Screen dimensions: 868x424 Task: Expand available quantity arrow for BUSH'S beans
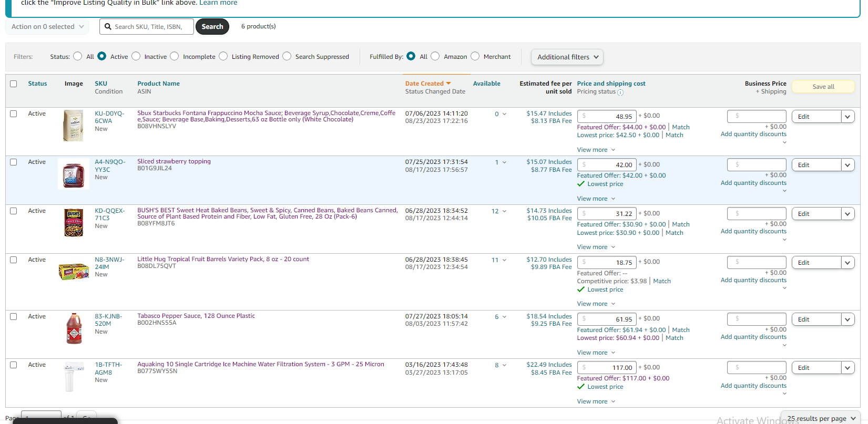[505, 211]
